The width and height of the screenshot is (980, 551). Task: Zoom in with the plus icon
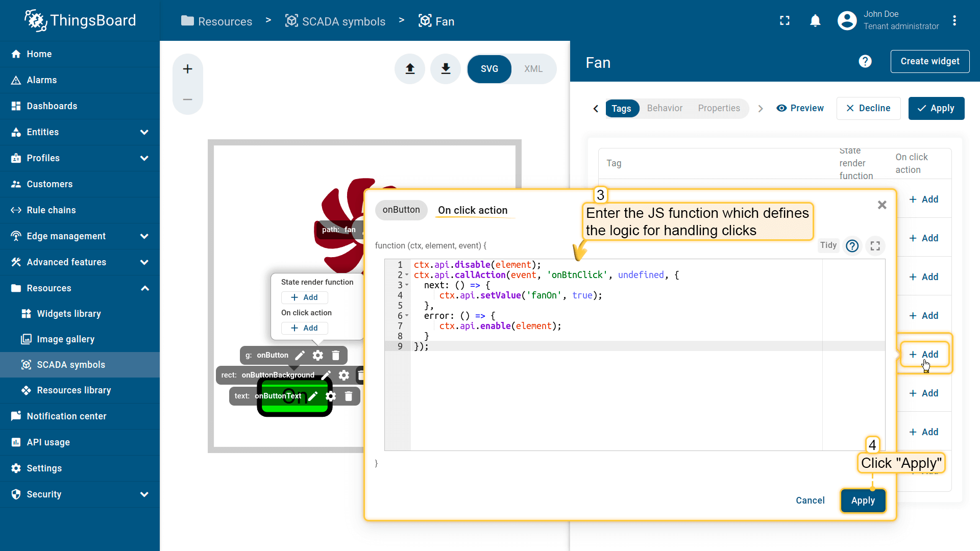tap(187, 69)
